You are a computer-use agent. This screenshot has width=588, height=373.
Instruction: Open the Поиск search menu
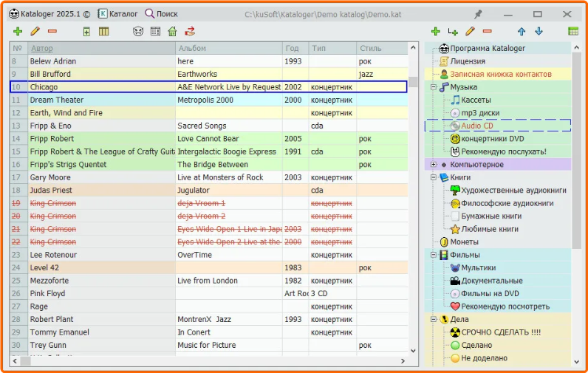162,14
